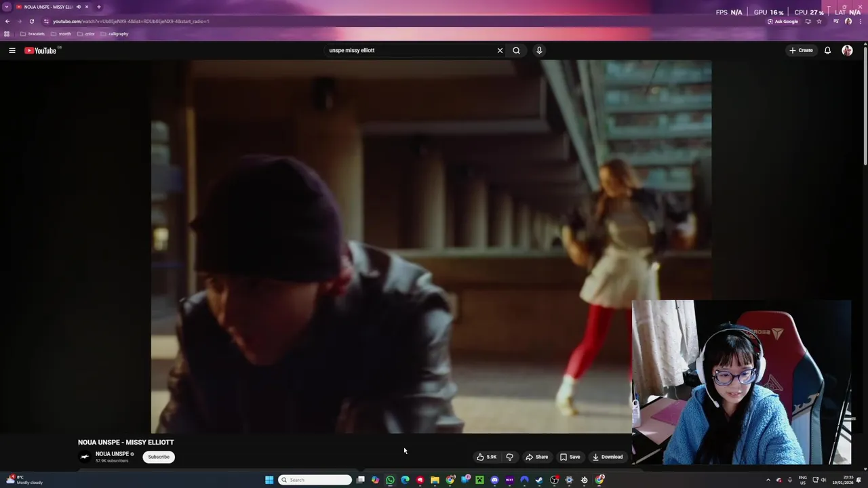Share the video
Viewport: 868px width, 488px height.
(536, 457)
